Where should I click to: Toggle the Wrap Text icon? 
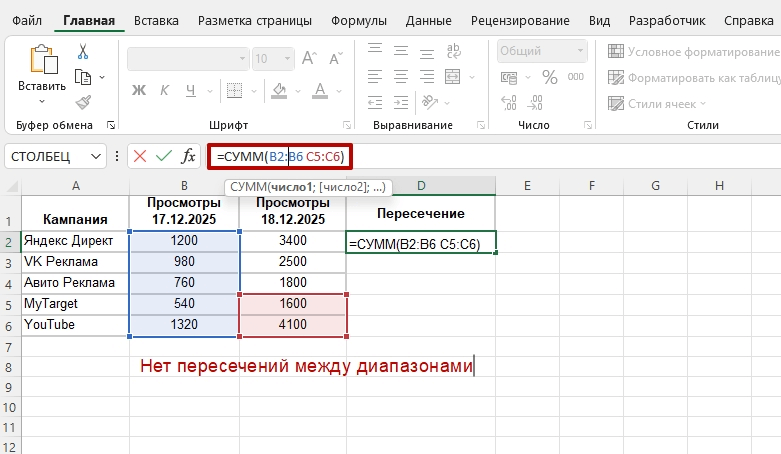[x=454, y=50]
